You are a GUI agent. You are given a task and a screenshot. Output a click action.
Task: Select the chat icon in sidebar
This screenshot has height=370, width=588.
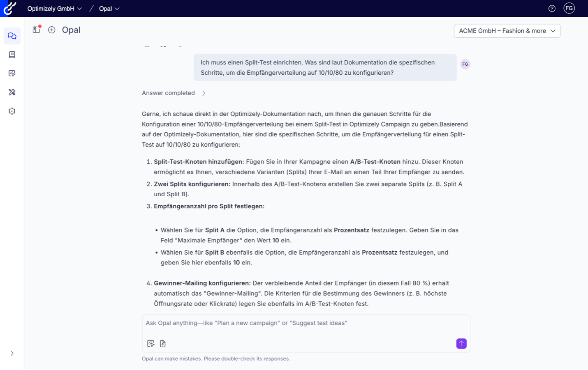coord(12,36)
